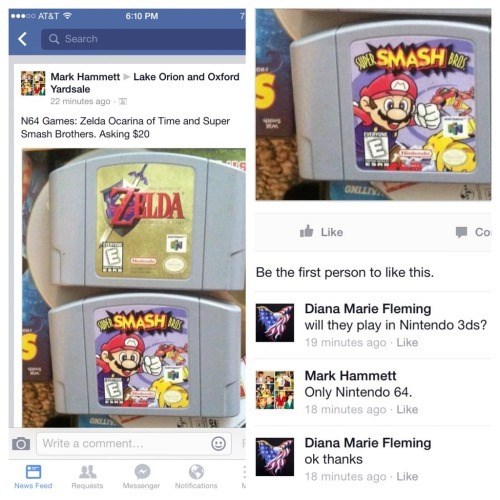Tap Mark Hammett's post avatar thumbnail
This screenshot has width=500, height=500.
click(x=33, y=83)
